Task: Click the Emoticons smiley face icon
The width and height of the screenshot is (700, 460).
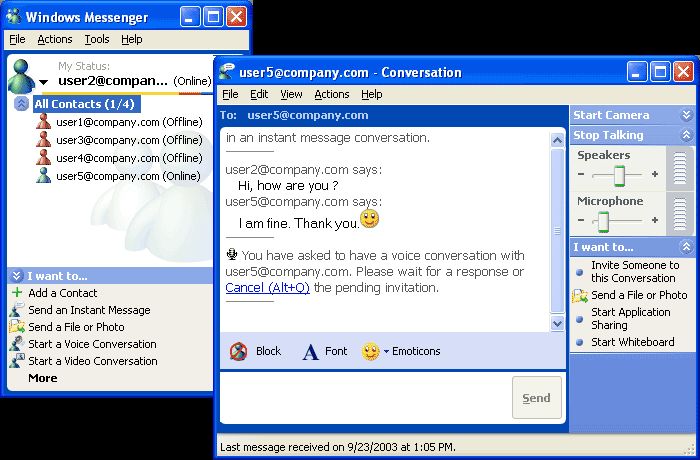Action: (x=371, y=351)
